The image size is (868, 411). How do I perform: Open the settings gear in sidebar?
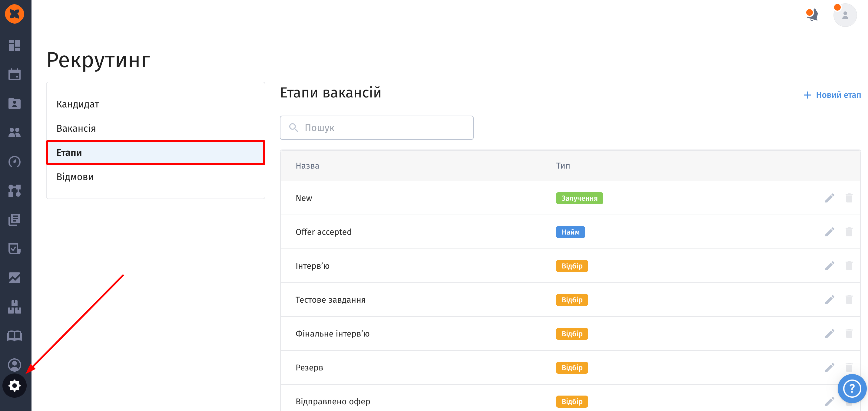pos(15,385)
